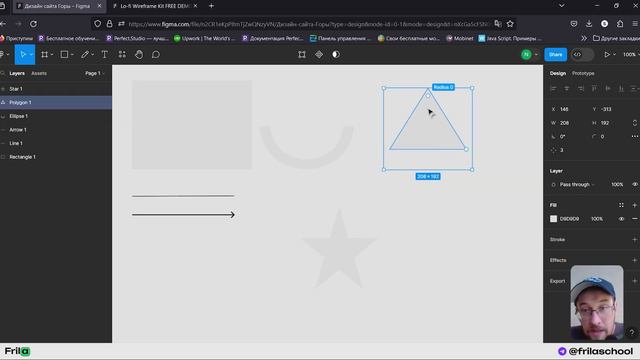Open the Resources tool

[x=122, y=55]
